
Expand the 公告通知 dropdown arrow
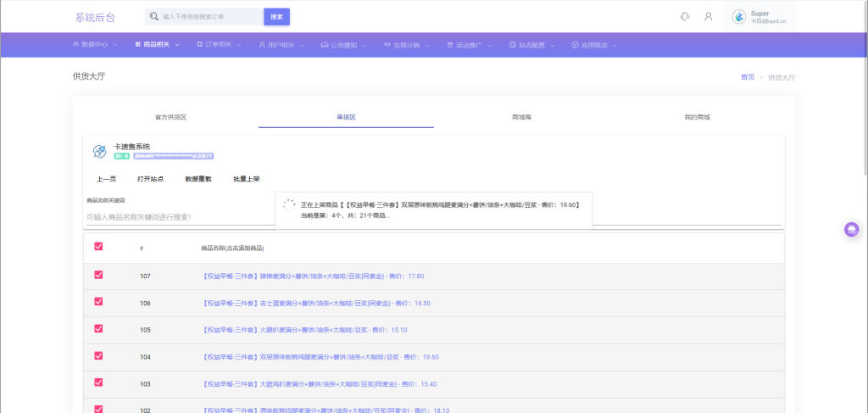click(364, 46)
